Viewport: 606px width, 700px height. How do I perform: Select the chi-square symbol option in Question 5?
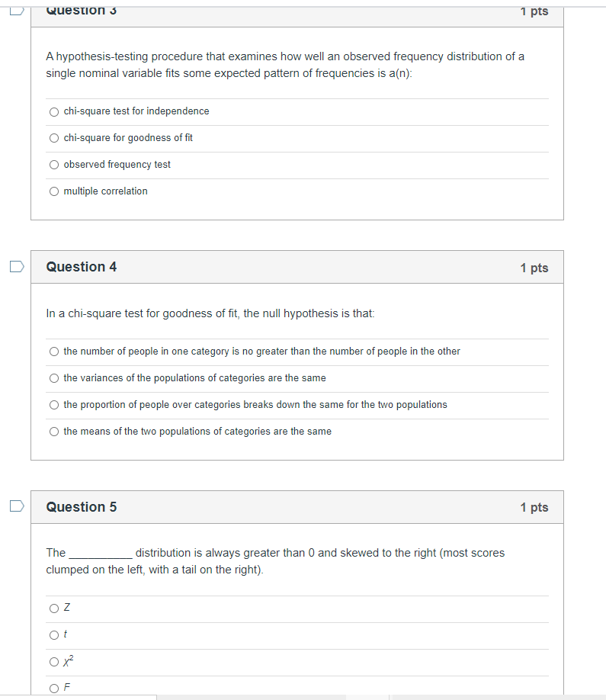coord(54,662)
